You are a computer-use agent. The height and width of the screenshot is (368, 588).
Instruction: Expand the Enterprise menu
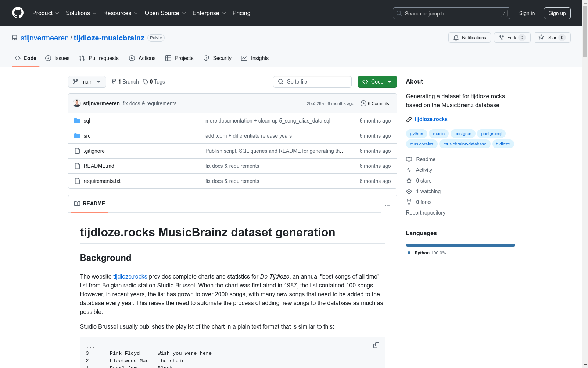[209, 13]
